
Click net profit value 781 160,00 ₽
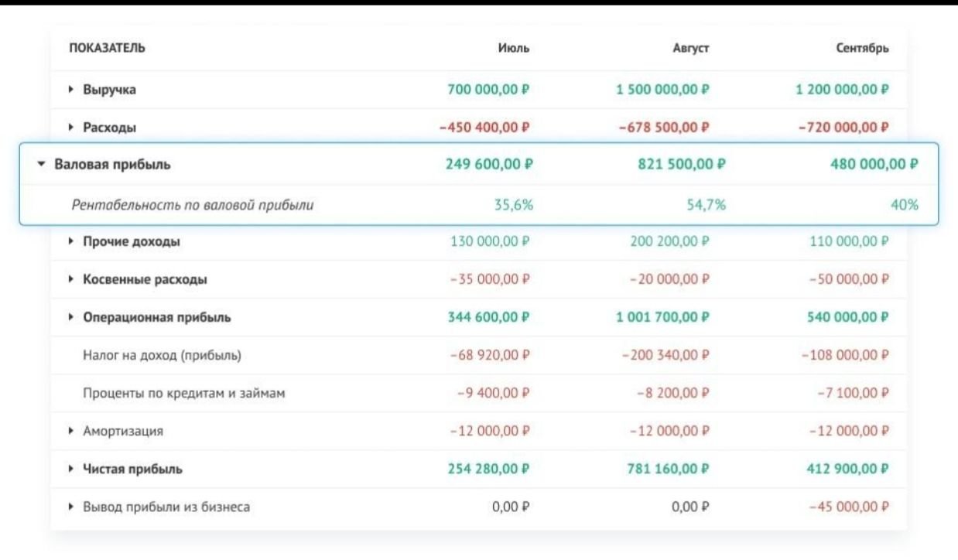[x=669, y=469]
